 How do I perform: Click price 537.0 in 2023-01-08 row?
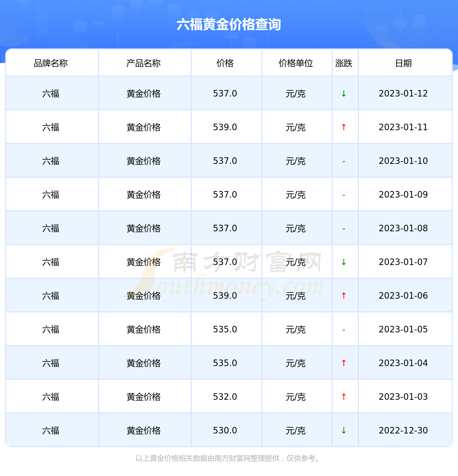coord(225,228)
